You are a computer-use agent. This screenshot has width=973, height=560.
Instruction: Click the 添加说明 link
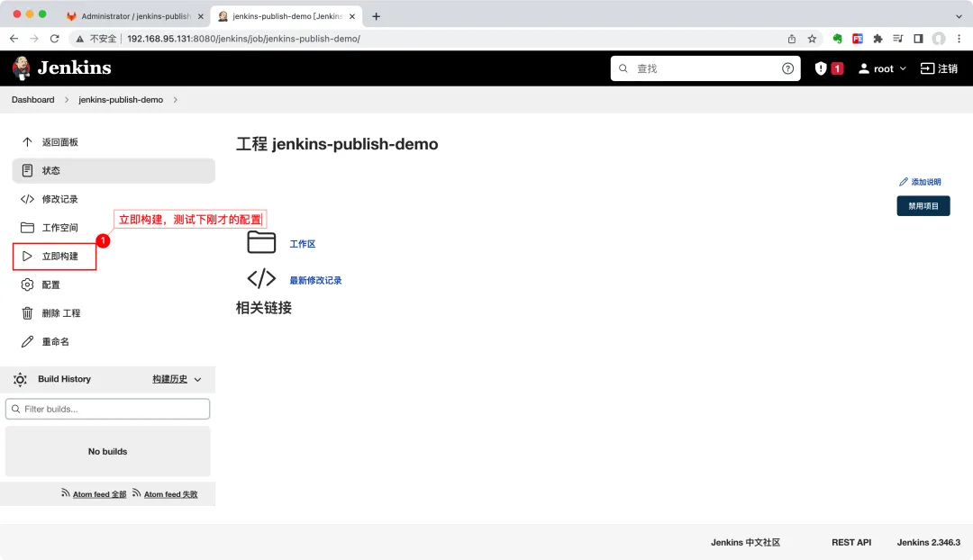coord(920,182)
